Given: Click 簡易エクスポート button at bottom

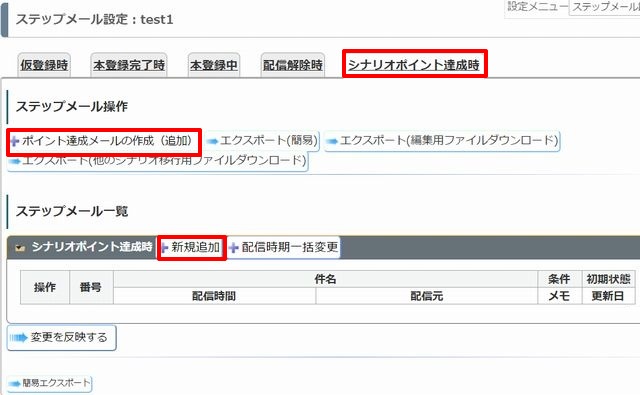Looking at the screenshot, I should pyautogui.click(x=49, y=384).
